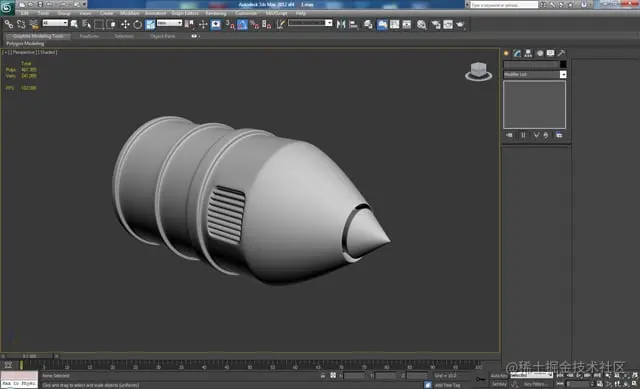Open Curve Editor
Viewport: 640px width, 389px height.
[x=395, y=24]
